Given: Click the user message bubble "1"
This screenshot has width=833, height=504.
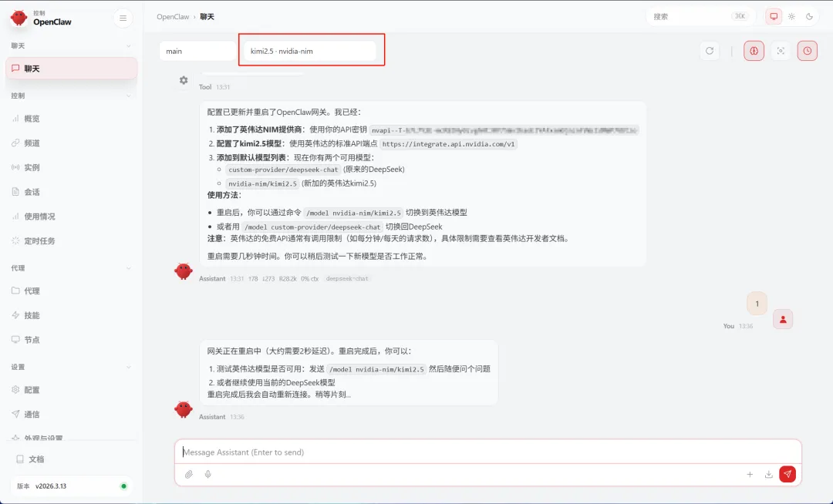Looking at the screenshot, I should pyautogui.click(x=757, y=304).
